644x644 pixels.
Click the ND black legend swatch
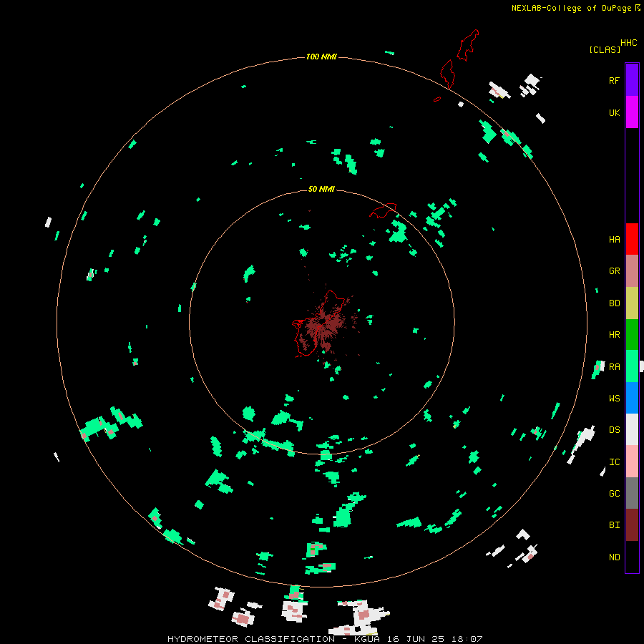[632, 557]
